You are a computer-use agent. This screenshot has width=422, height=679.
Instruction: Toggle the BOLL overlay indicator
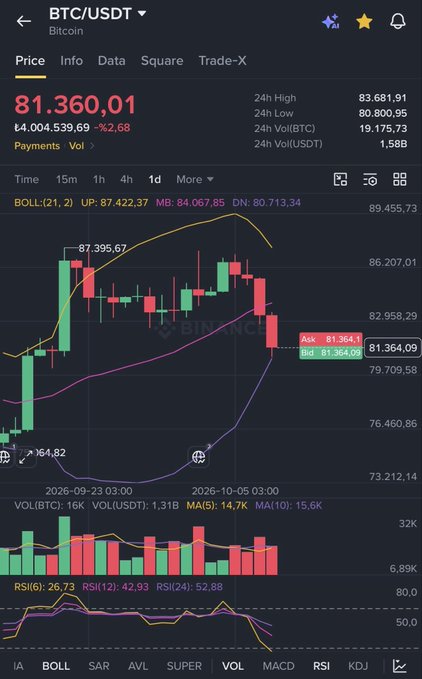[56, 666]
